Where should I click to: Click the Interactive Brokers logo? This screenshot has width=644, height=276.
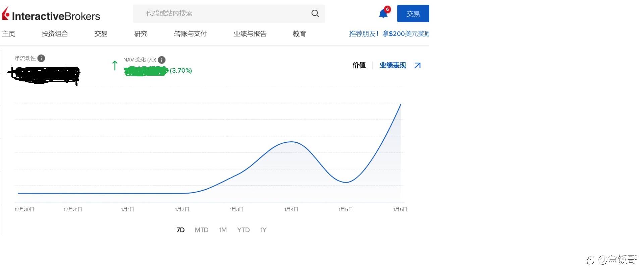point(51,15)
